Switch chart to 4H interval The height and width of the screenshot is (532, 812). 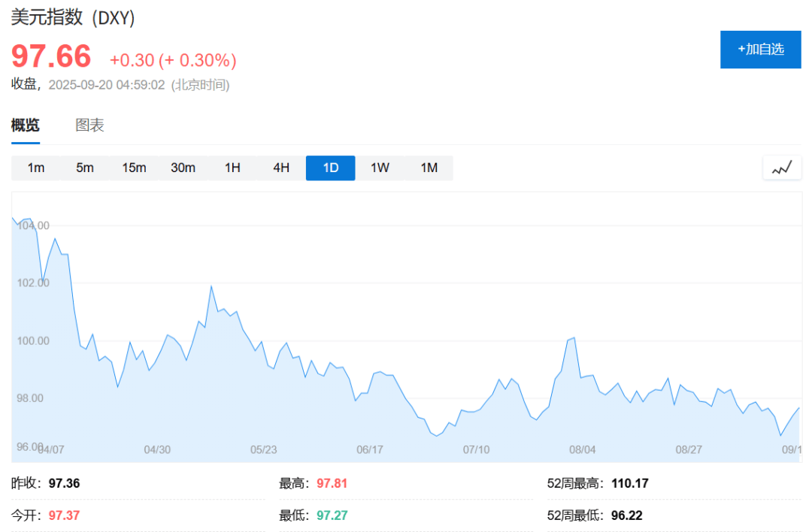(281, 168)
